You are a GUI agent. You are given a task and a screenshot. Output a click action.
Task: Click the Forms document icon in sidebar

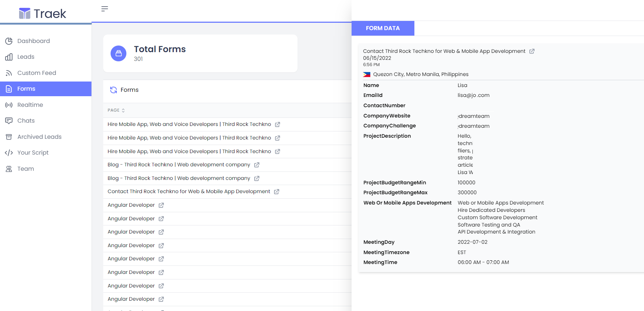coord(9,89)
